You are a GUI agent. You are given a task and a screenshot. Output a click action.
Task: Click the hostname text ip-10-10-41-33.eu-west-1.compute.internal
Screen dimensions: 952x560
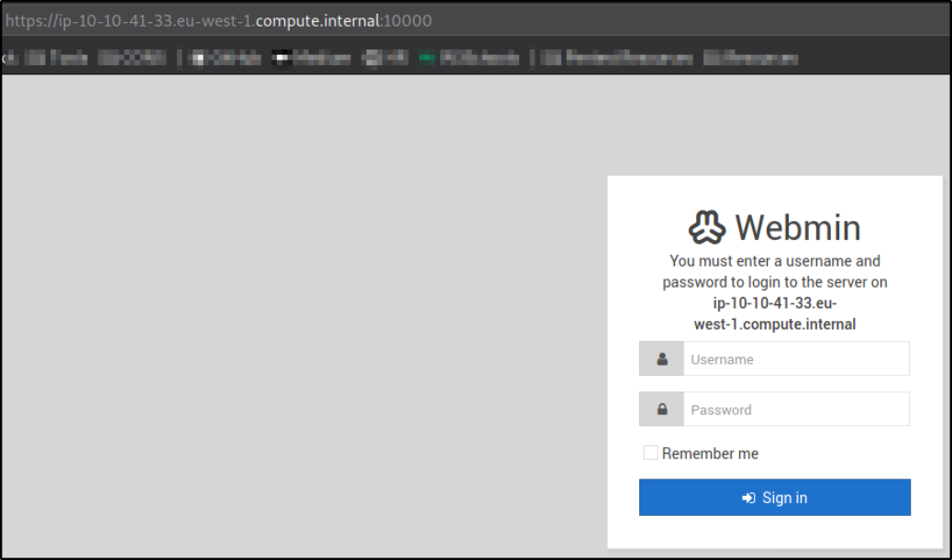775,313
